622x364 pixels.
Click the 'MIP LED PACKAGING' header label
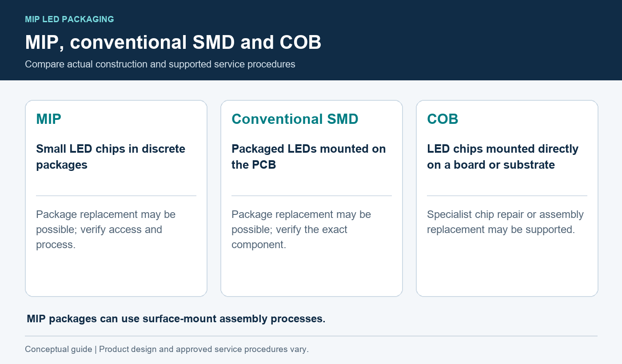[69, 20]
